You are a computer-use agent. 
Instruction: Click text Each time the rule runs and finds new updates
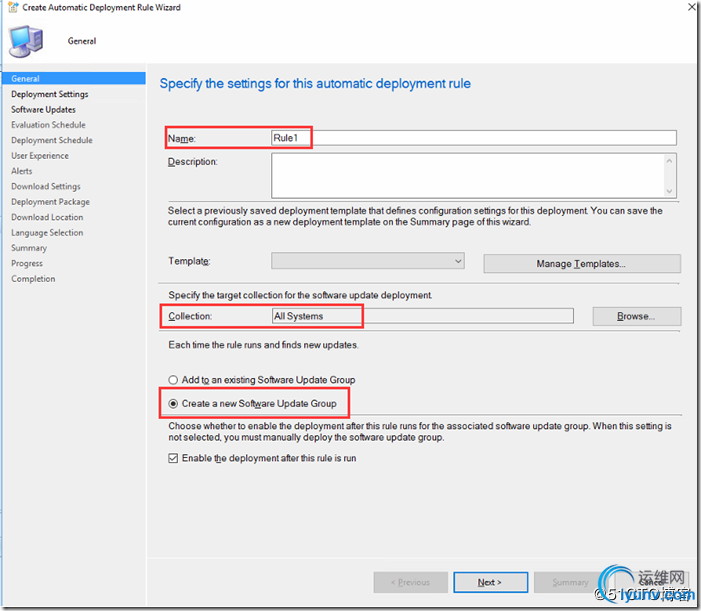pyautogui.click(x=263, y=345)
